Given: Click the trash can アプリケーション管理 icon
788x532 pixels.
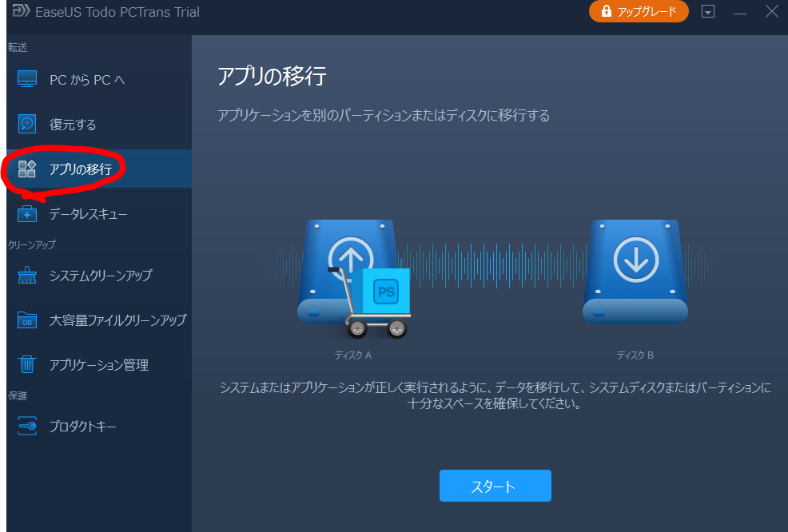Looking at the screenshot, I should [28, 365].
